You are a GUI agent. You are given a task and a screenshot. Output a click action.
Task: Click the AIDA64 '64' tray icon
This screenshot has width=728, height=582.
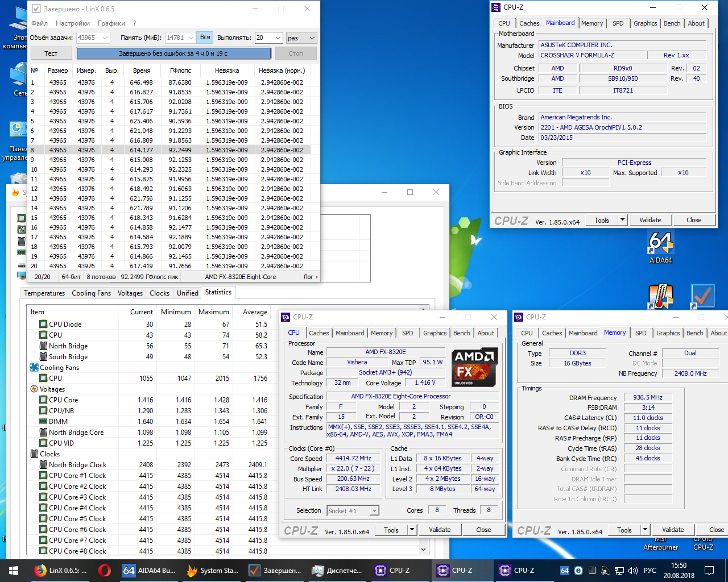pyautogui.click(x=565, y=571)
